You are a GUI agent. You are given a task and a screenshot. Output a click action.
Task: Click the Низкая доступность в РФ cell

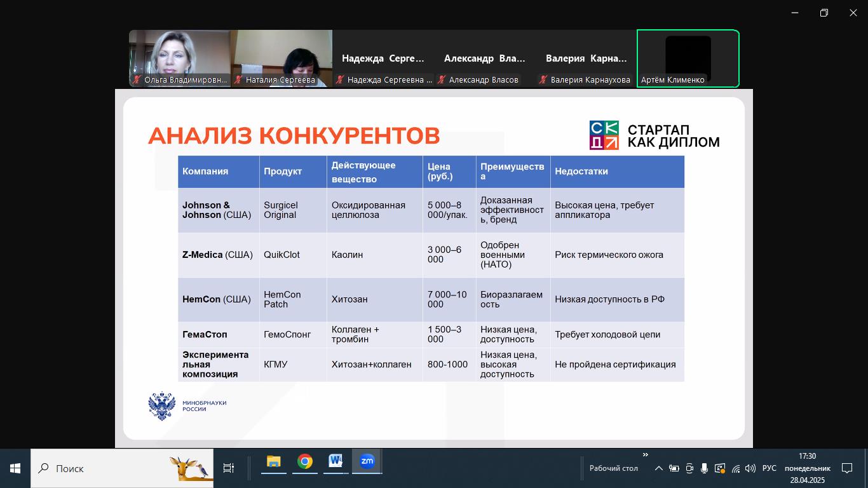[x=617, y=299]
